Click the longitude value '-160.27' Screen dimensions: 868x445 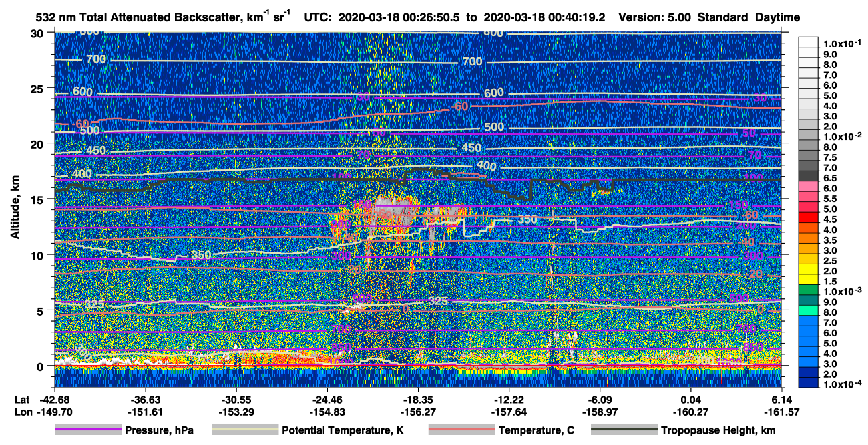point(690,412)
